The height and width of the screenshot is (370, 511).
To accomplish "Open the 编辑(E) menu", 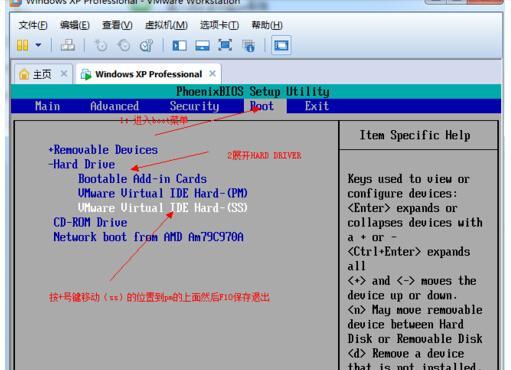I will [75, 25].
